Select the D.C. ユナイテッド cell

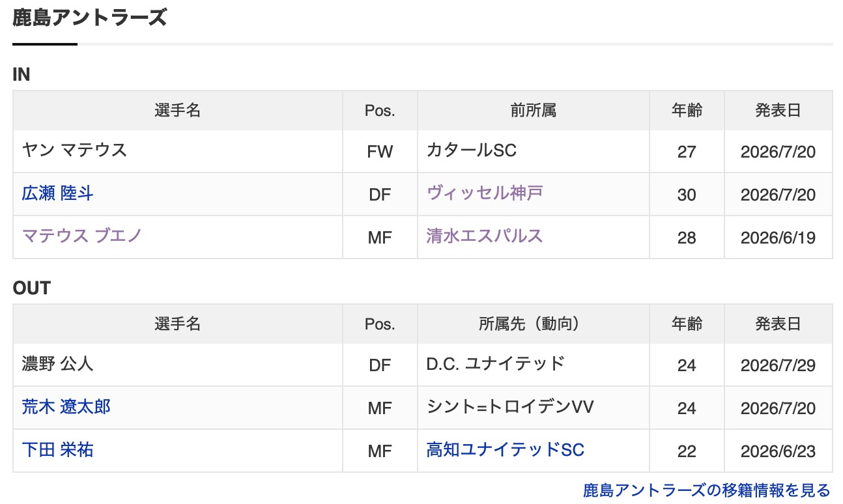point(534,365)
